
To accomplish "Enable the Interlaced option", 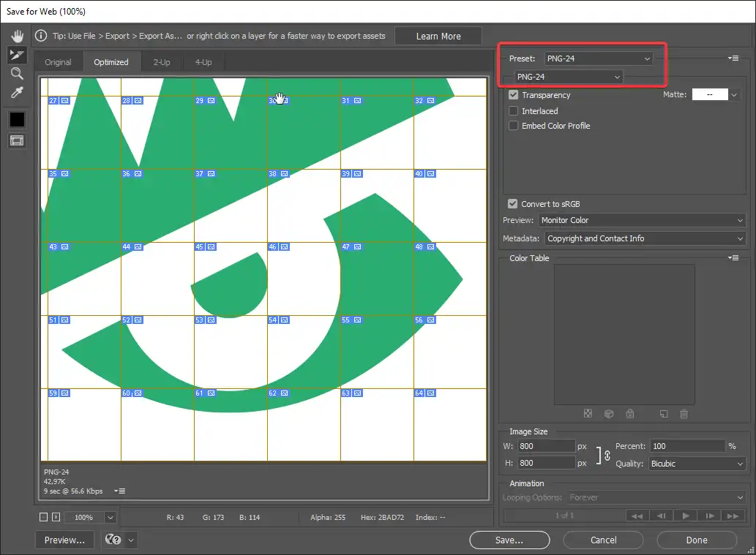I will click(x=514, y=111).
